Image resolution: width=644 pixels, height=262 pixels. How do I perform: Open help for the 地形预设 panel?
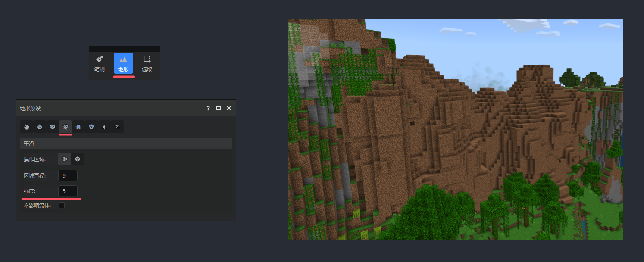click(x=208, y=108)
